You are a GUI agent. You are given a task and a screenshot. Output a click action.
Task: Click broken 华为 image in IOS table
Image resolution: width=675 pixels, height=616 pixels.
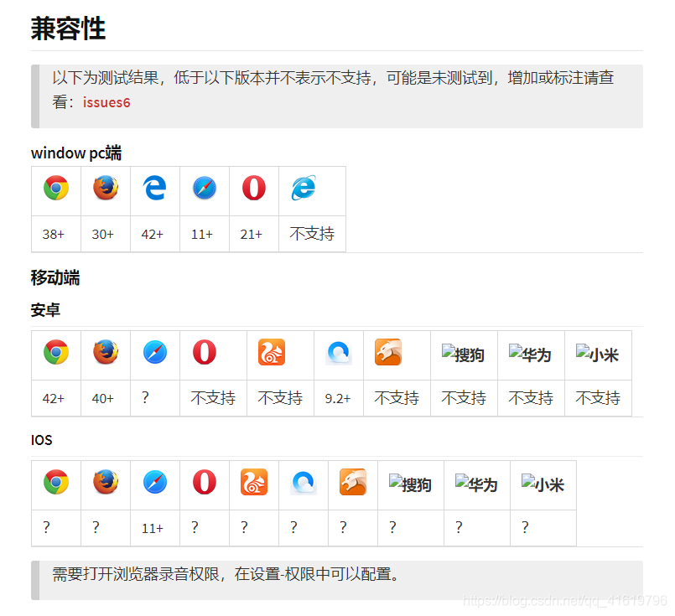[x=476, y=484]
